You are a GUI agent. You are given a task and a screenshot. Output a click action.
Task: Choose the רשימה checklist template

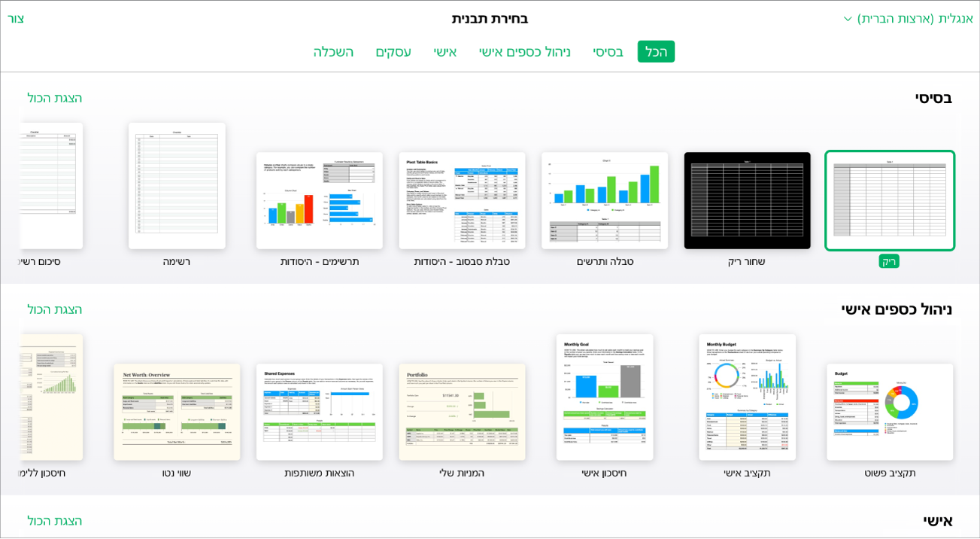[177, 186]
